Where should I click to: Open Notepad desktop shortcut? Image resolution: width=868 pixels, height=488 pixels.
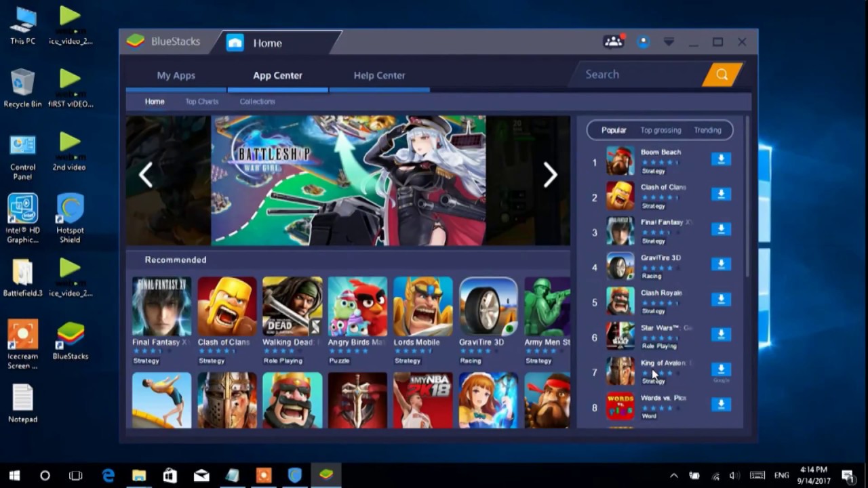(x=22, y=403)
